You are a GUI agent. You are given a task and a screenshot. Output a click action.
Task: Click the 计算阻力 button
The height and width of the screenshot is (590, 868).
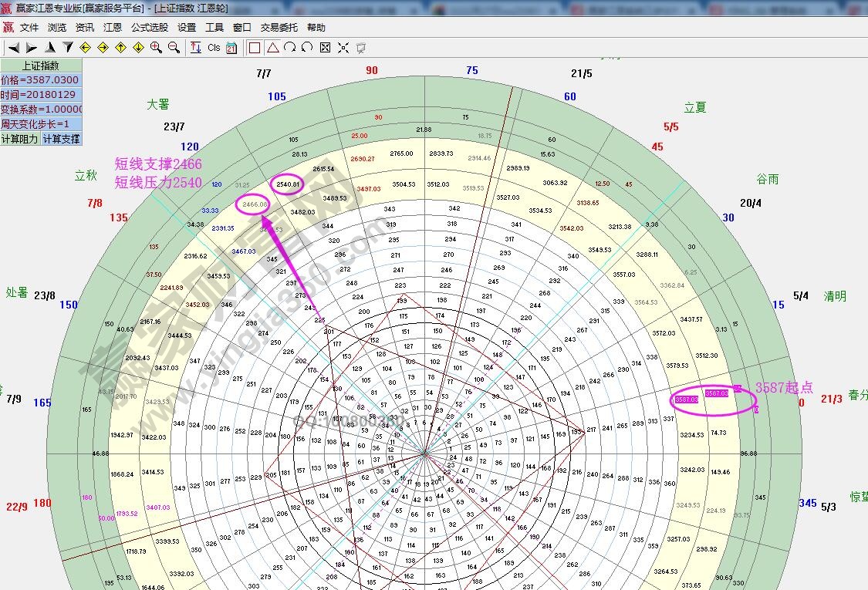click(x=20, y=139)
